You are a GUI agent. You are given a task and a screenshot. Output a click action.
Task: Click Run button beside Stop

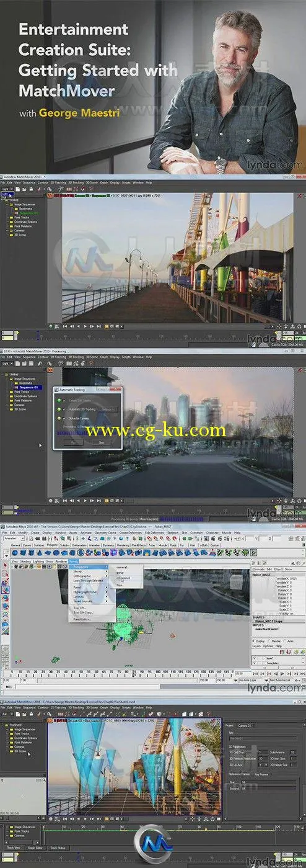(73, 442)
